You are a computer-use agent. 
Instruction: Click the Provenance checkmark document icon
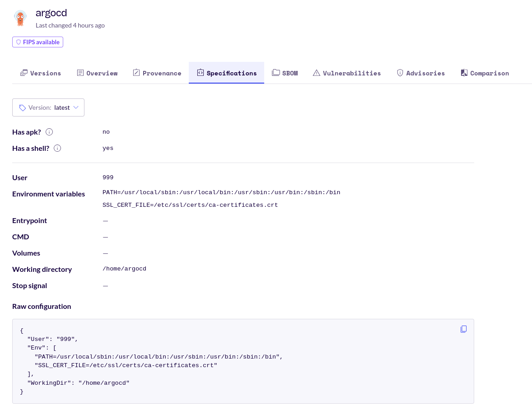point(135,72)
